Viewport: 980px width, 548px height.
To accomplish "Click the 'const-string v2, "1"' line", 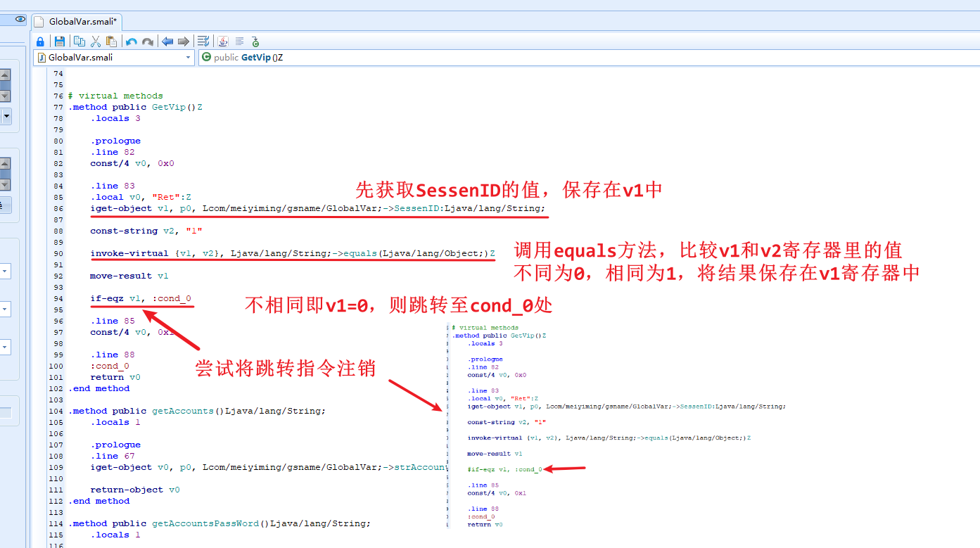I will click(146, 231).
